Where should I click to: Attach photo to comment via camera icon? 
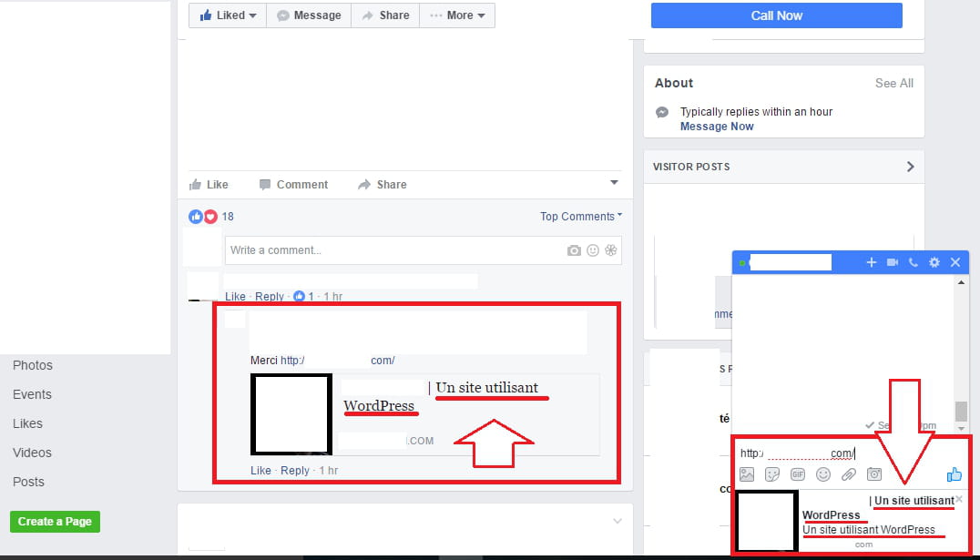[574, 250]
